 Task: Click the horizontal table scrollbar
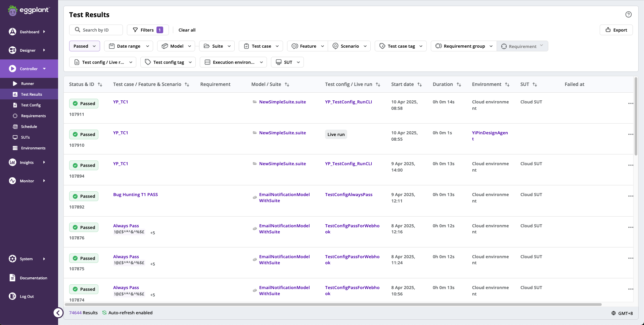tap(333, 305)
